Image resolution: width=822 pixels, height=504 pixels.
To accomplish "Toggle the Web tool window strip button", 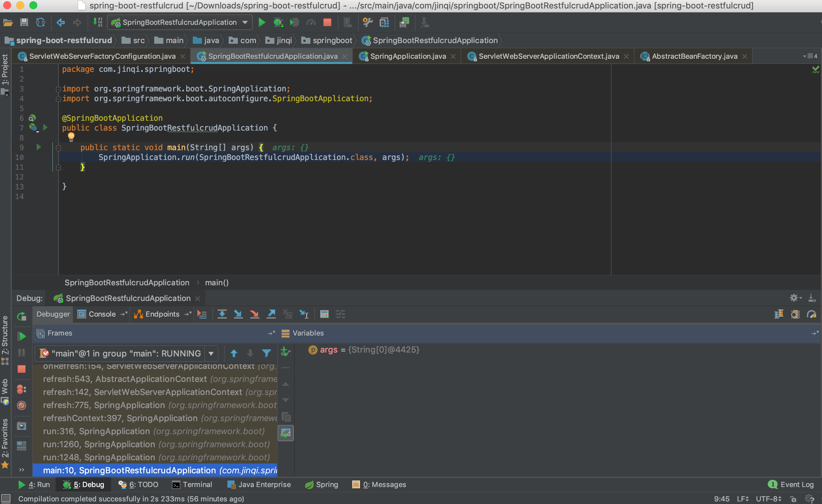I will pyautogui.click(x=5, y=391).
